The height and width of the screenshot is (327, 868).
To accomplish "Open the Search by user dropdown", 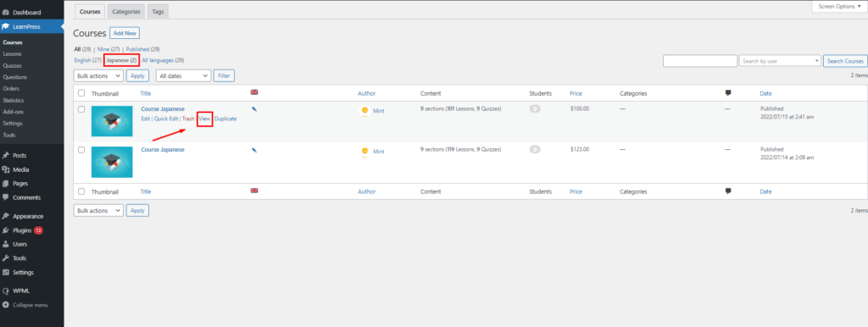I will tap(780, 61).
